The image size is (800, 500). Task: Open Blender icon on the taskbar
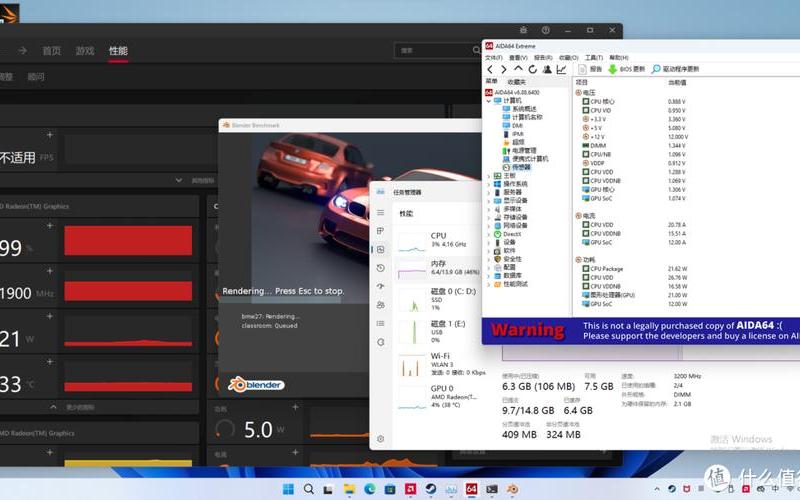512,489
